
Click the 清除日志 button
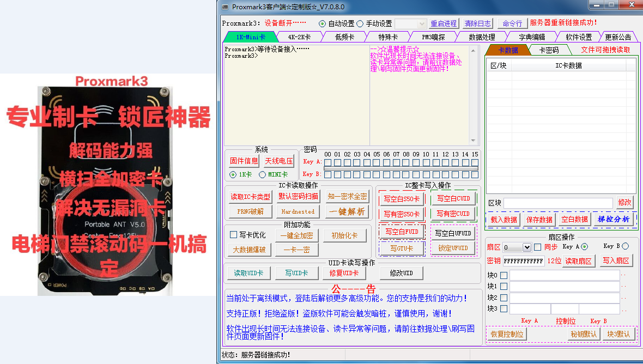pos(477,24)
